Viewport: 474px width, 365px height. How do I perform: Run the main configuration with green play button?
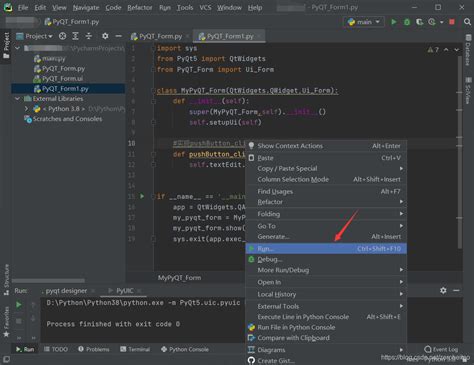pyautogui.click(x=394, y=22)
